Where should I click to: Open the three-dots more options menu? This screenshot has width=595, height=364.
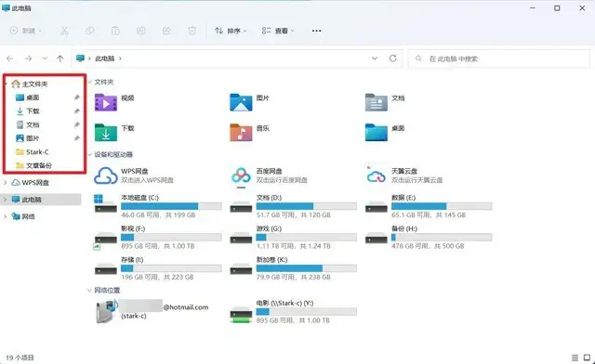click(x=316, y=31)
